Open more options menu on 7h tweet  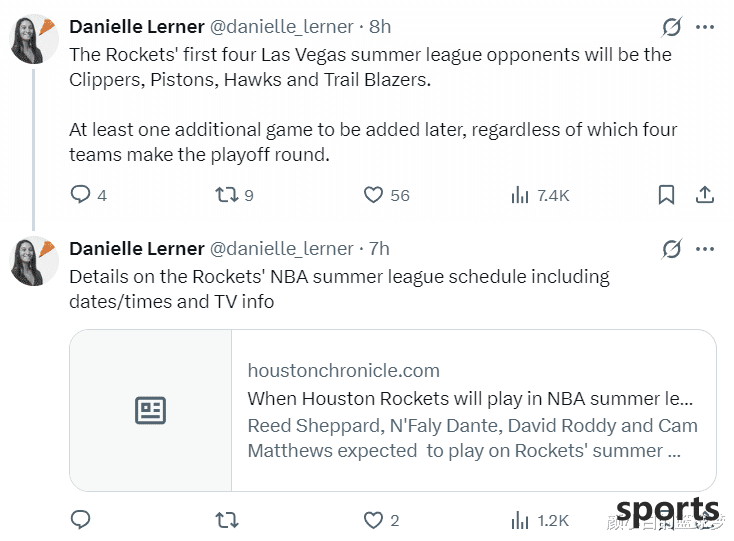click(705, 249)
